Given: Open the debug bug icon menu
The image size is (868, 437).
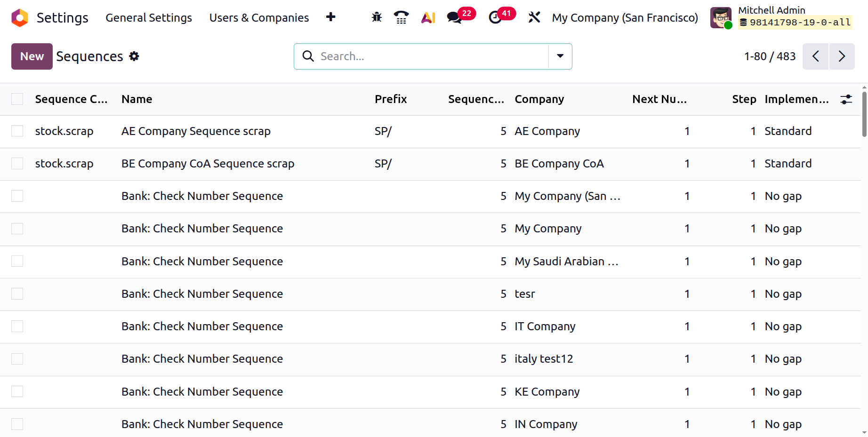Looking at the screenshot, I should tap(377, 17).
